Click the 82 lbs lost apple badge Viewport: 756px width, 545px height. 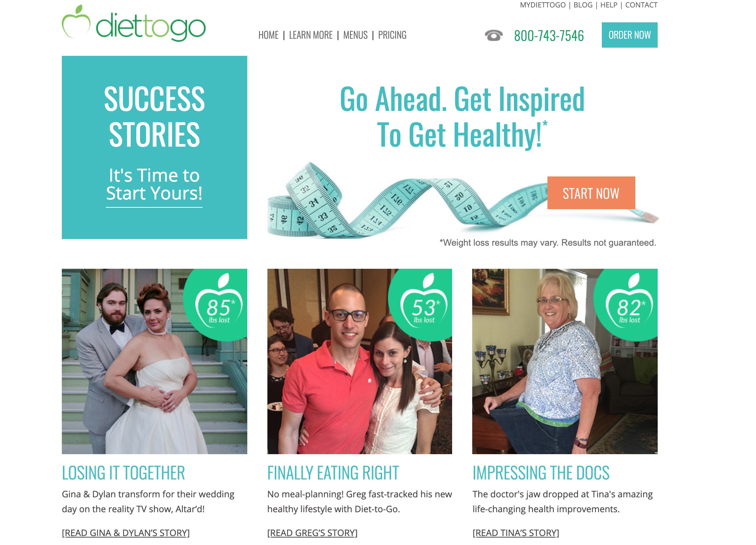click(629, 302)
